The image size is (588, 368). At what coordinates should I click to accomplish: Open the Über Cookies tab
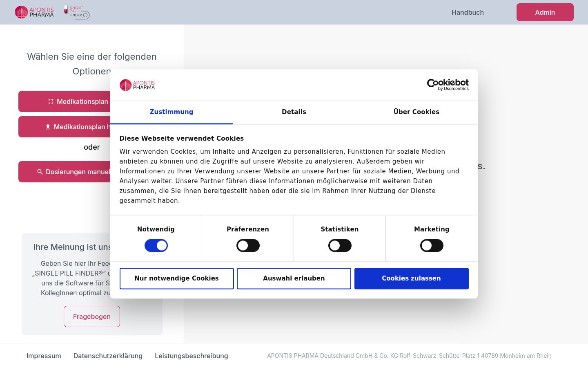tap(416, 112)
